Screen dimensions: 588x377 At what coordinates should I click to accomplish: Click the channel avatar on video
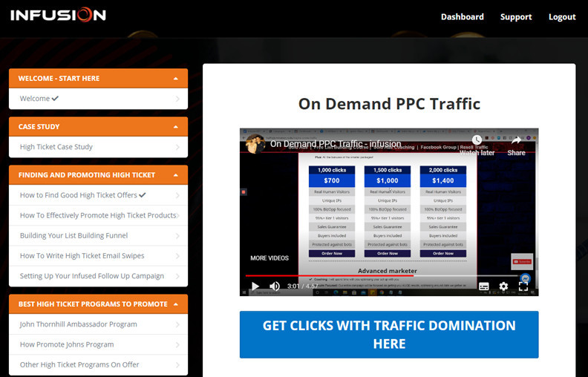point(255,144)
